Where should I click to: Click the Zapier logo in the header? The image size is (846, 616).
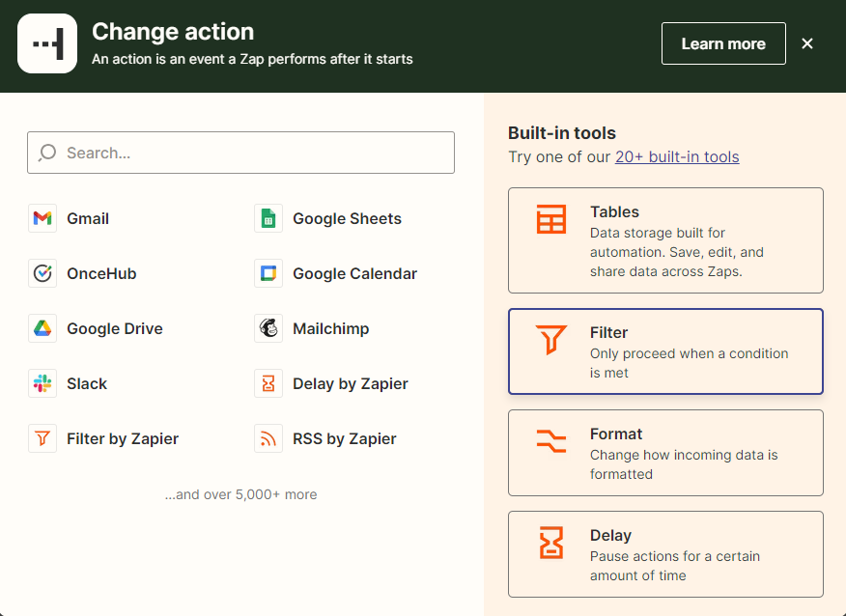pos(47,43)
